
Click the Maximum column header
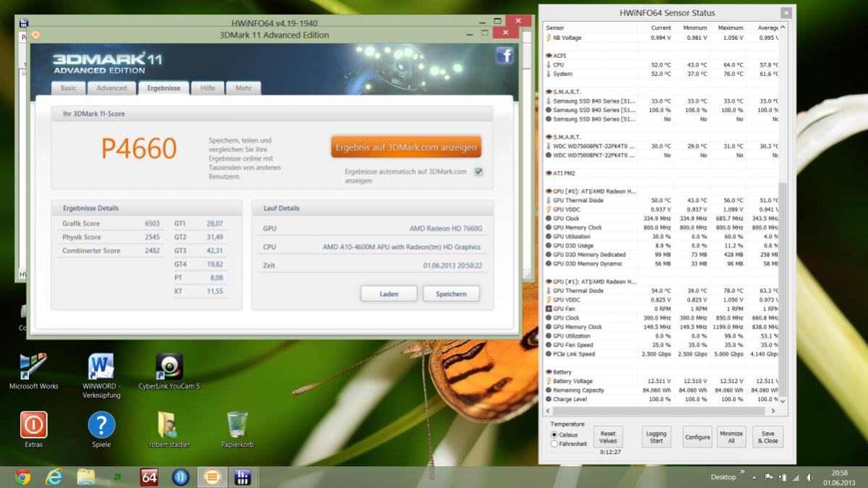click(x=730, y=28)
